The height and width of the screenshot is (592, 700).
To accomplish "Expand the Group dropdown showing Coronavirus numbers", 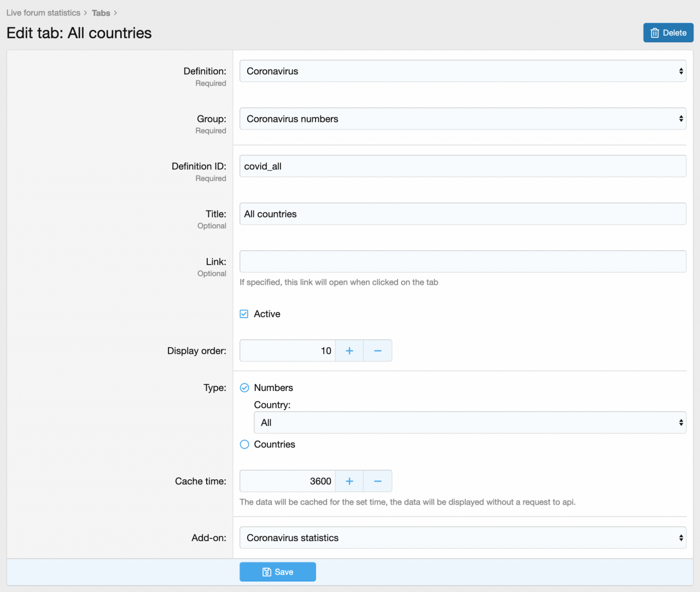I will 463,119.
